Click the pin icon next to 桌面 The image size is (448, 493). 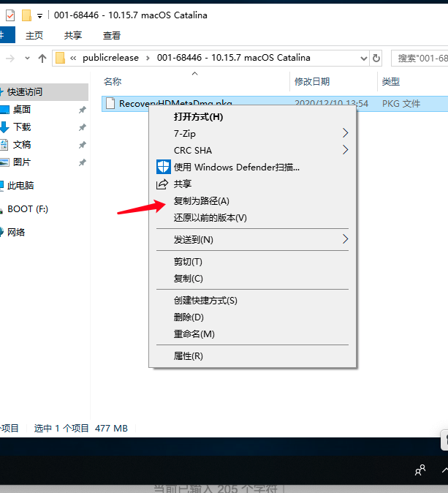[x=83, y=110]
